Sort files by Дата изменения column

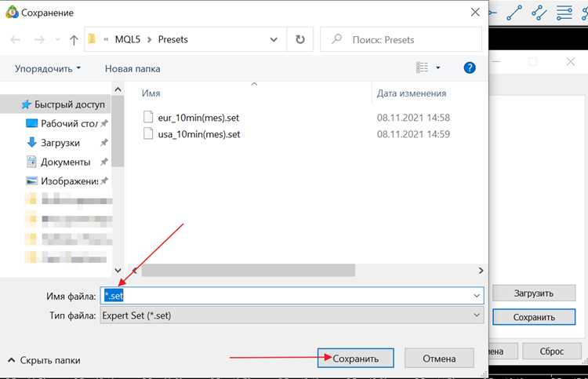[412, 93]
